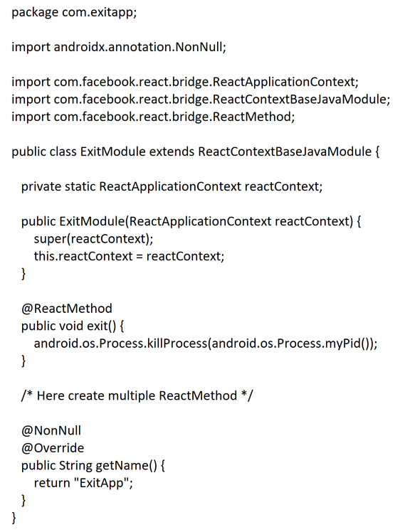Click the 'Here create multiple ReactMethod' comment
The image size is (410, 532).
tap(137, 395)
